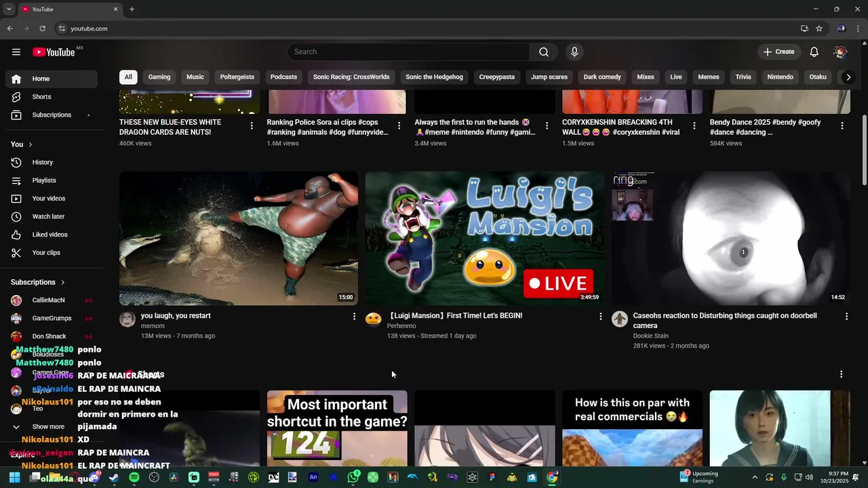Click the search magnifier button
The image size is (868, 488).
(544, 52)
